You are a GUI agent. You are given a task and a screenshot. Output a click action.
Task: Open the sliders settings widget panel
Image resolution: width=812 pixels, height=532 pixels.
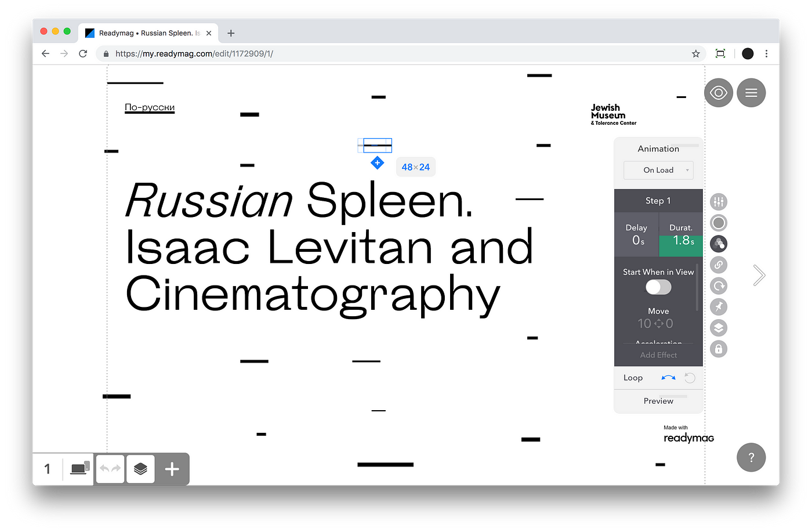[719, 202]
